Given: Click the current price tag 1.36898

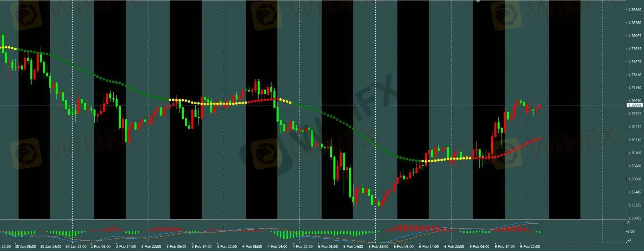Looking at the screenshot, I should (635, 105).
